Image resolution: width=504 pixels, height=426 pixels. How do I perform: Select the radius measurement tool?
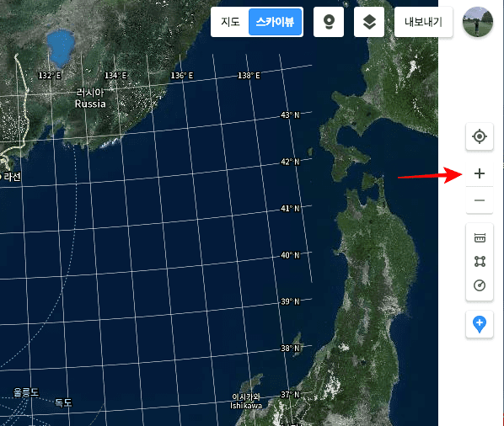click(480, 285)
